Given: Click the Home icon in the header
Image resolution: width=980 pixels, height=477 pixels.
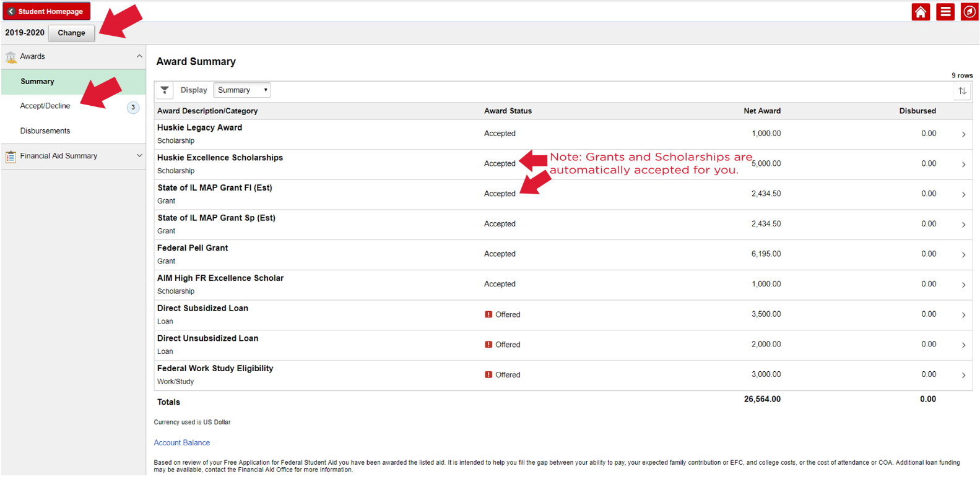Looking at the screenshot, I should coord(921,12).
